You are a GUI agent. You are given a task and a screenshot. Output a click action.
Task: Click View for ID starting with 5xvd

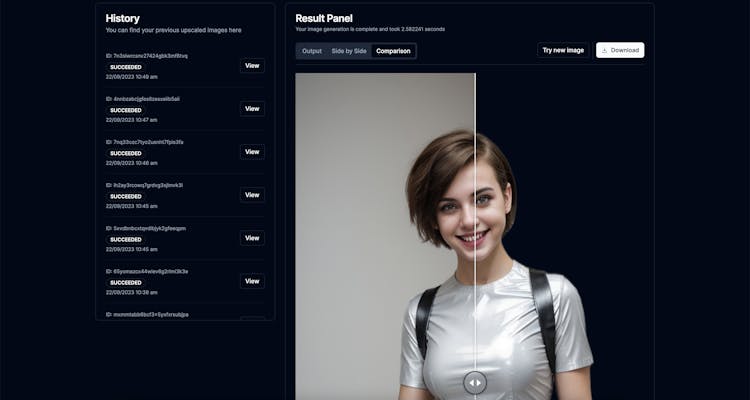click(252, 238)
